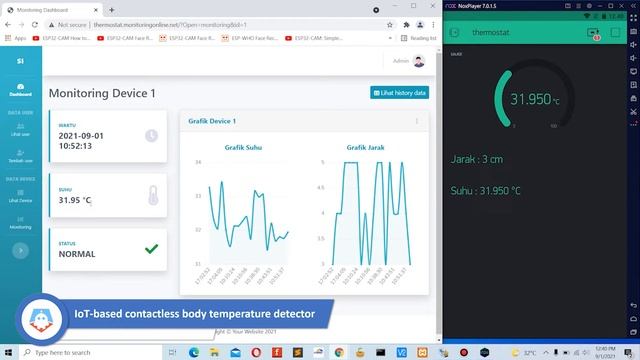Screen dimensions: 640x360
Task: Open Task View on the taskbar
Action: click(x=172, y=352)
